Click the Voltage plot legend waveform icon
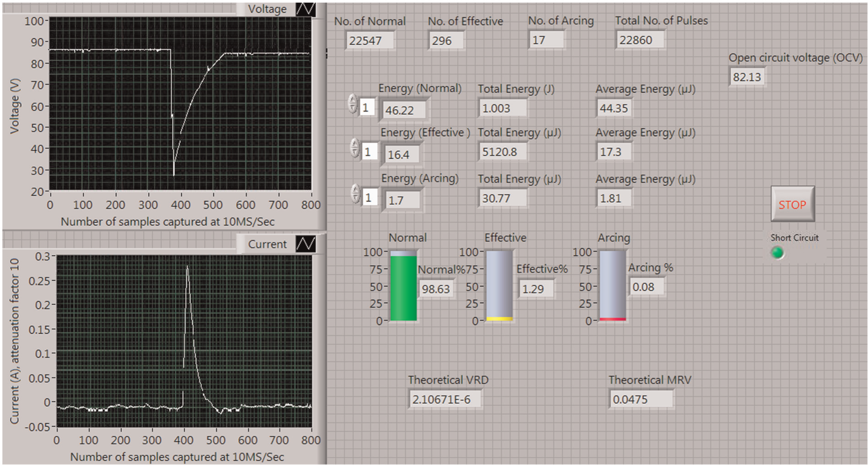This screenshot has height=465, width=868. (x=305, y=9)
